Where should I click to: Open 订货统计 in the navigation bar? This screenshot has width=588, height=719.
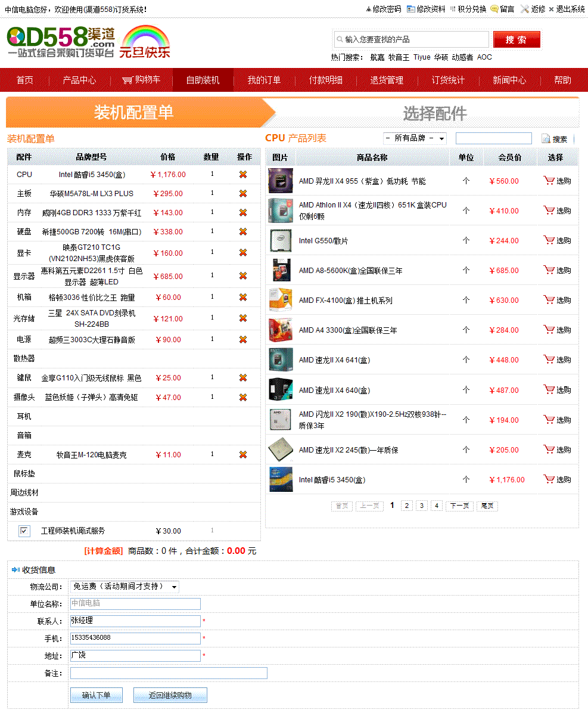click(448, 80)
